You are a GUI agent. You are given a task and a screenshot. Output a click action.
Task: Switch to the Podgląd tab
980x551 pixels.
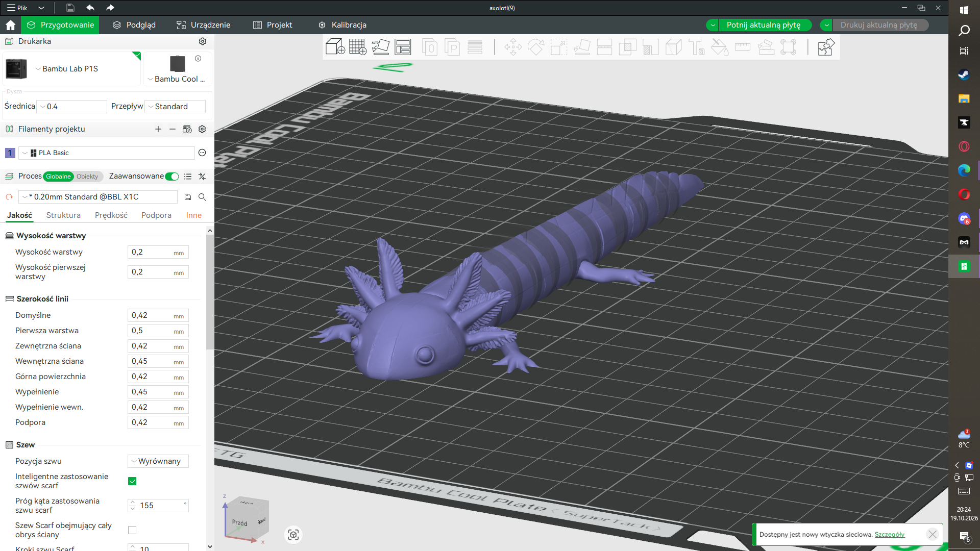(134, 25)
